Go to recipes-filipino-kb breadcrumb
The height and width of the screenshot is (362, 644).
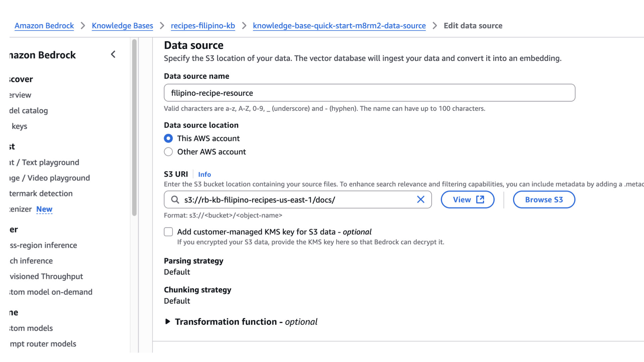pyautogui.click(x=203, y=26)
